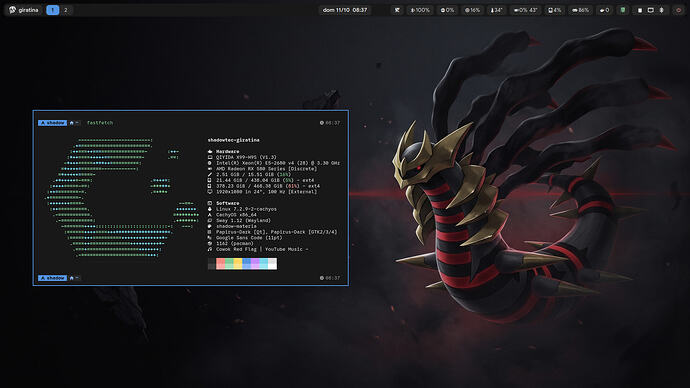Click the Linux cachyos kernel line
This screenshot has width=690, height=388.
pos(242,209)
